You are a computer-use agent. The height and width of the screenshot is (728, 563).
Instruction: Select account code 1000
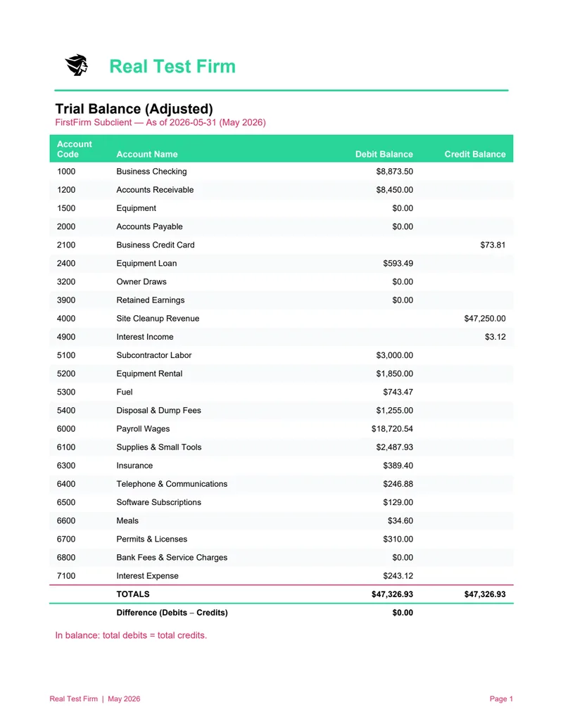click(66, 172)
